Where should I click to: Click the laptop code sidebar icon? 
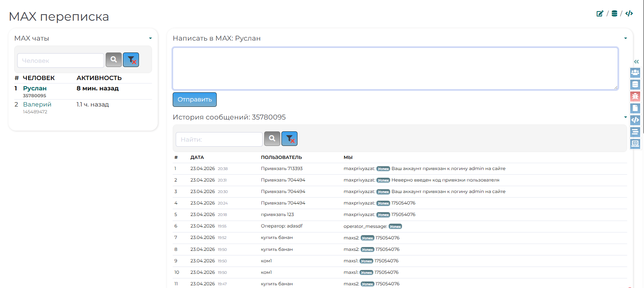(x=635, y=144)
